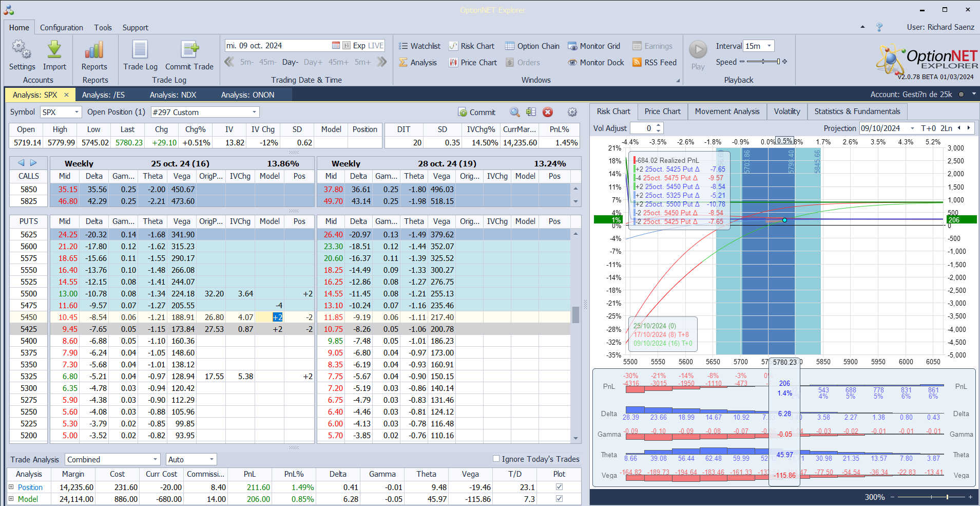Click the Play playback button
The height and width of the screenshot is (506, 980).
tap(698, 50)
